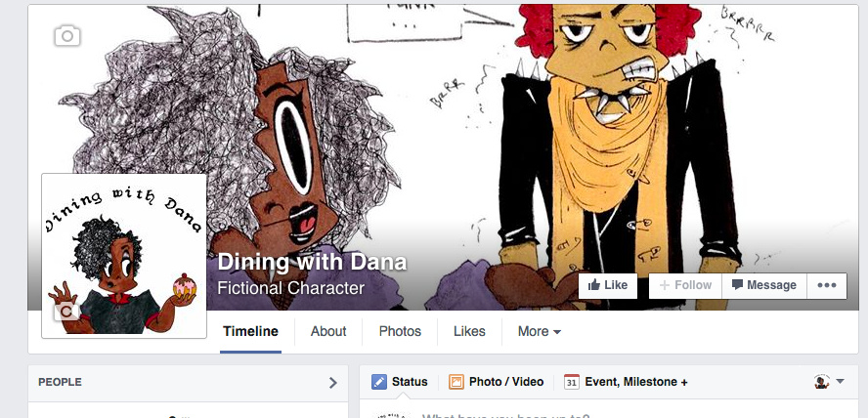Go to the Likes tab
Image resolution: width=868 pixels, height=418 pixels.
[469, 331]
